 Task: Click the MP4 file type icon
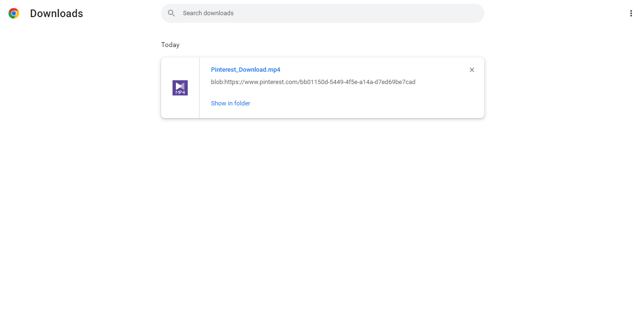click(180, 88)
